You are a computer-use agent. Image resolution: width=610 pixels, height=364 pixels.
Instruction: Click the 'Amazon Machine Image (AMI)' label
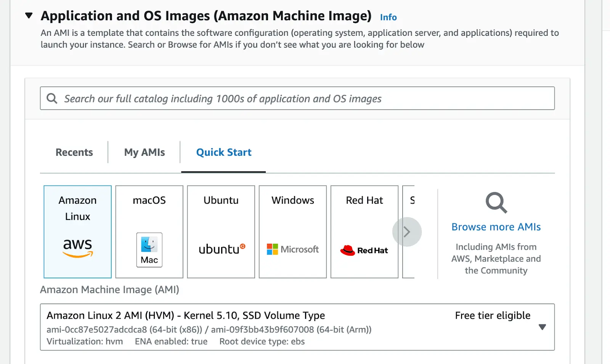click(109, 290)
